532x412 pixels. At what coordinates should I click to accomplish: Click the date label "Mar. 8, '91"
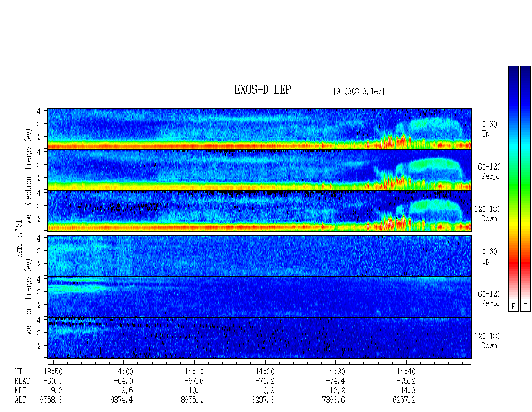tap(19, 239)
